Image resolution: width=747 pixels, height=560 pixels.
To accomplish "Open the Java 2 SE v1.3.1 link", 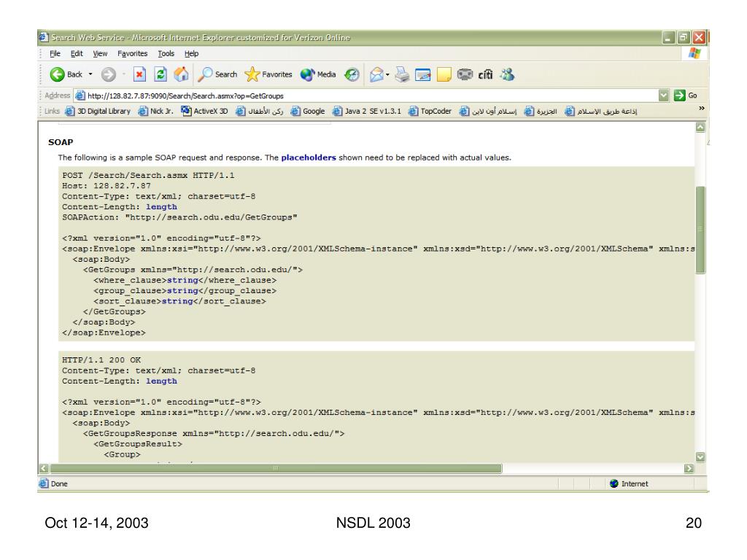I will 367,112.
